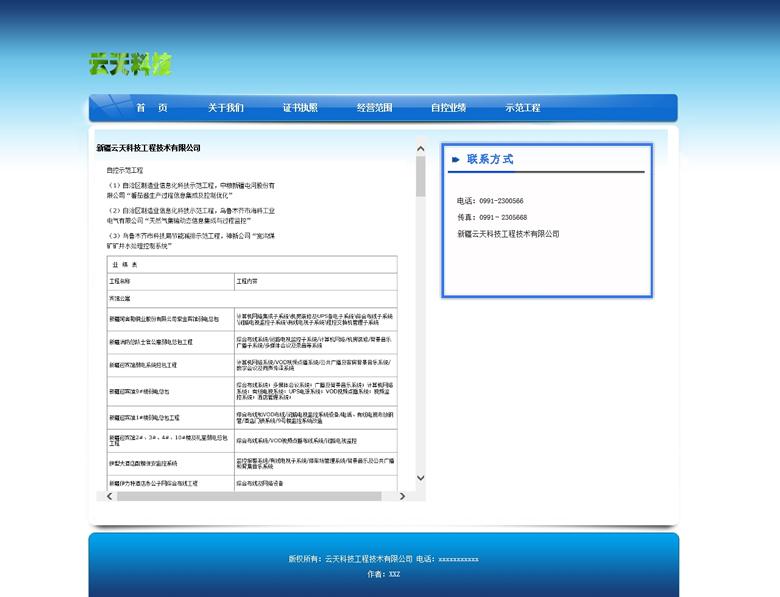Open the 示范工程 navigation tab
Screen dimensions: 780x597
click(522, 108)
